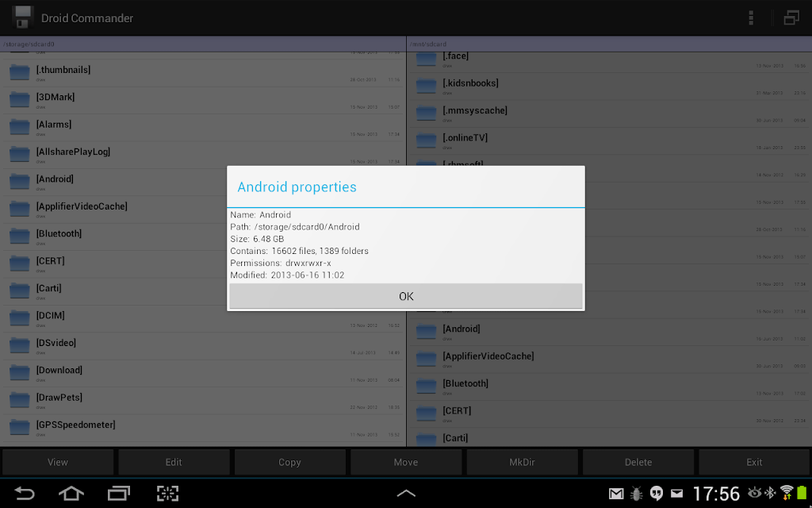Select the [.kidsnbooks] folder in right pane

pyautogui.click(x=609, y=87)
